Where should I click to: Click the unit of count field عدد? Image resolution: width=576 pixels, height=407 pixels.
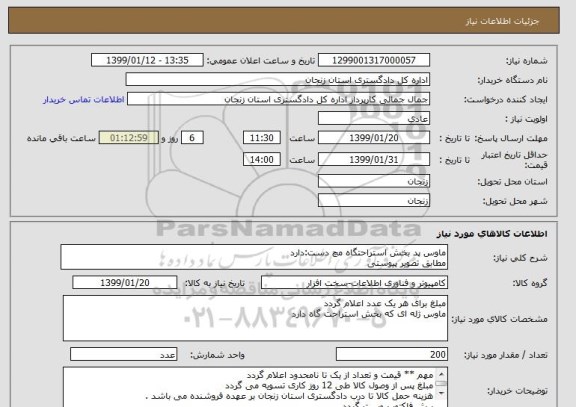click(x=123, y=354)
